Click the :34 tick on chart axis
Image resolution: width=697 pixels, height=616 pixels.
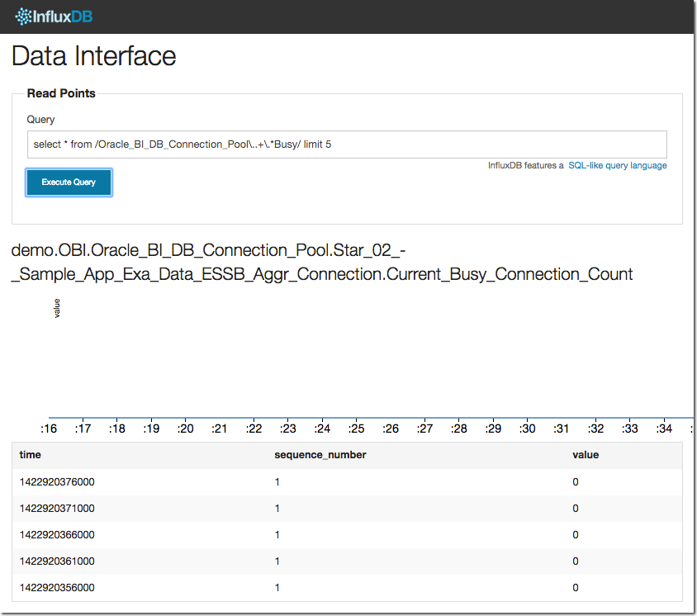[664, 429]
